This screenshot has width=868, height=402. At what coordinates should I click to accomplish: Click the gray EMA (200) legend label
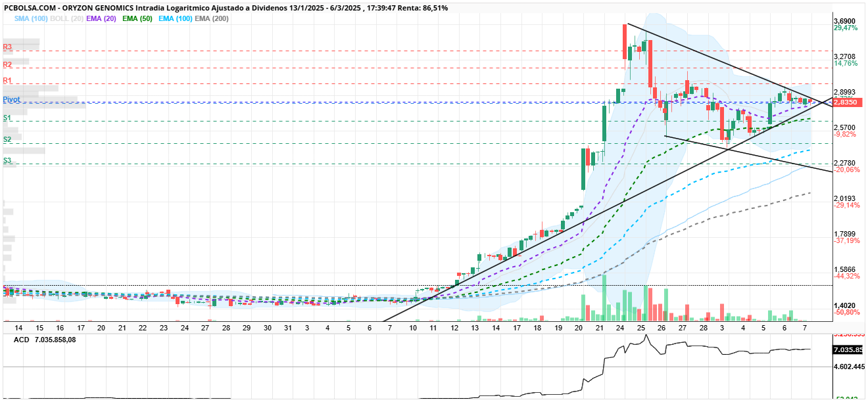(212, 19)
